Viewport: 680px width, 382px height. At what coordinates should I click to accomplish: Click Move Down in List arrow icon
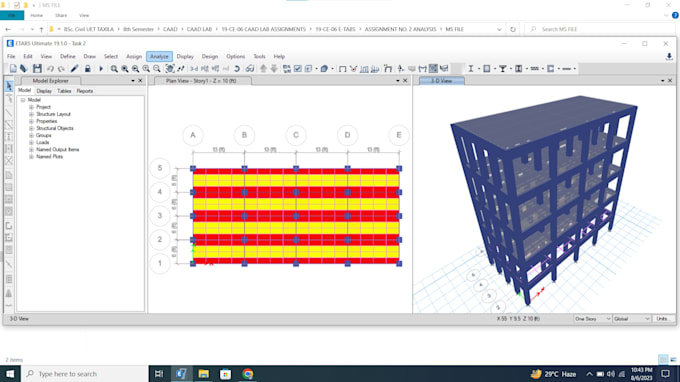(x=274, y=69)
